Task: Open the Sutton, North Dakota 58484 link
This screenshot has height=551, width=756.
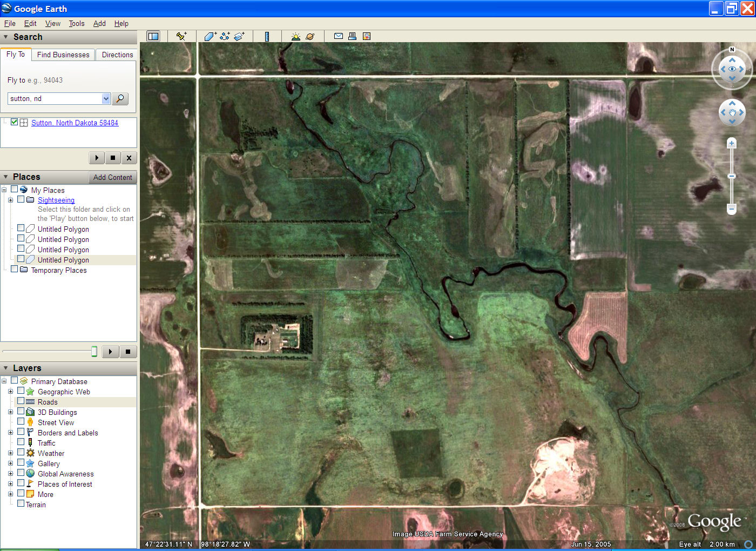Action: 75,123
